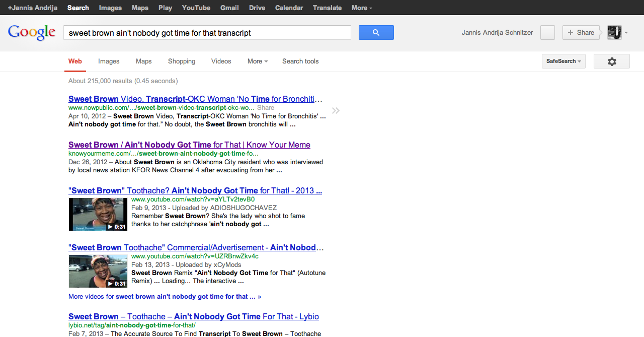This screenshot has height=337, width=644.
Task: Play ADIOSHUGOCHAVEZ video thumbnail
Action: (98, 214)
